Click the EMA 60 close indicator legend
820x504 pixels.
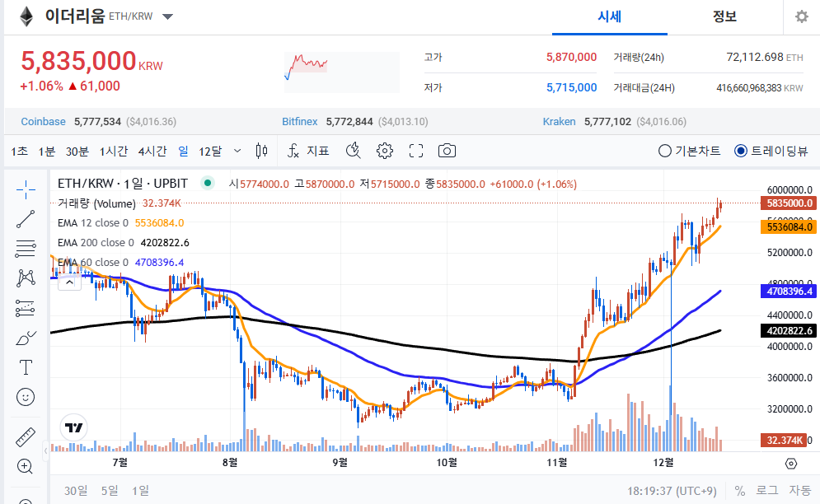[121, 263]
